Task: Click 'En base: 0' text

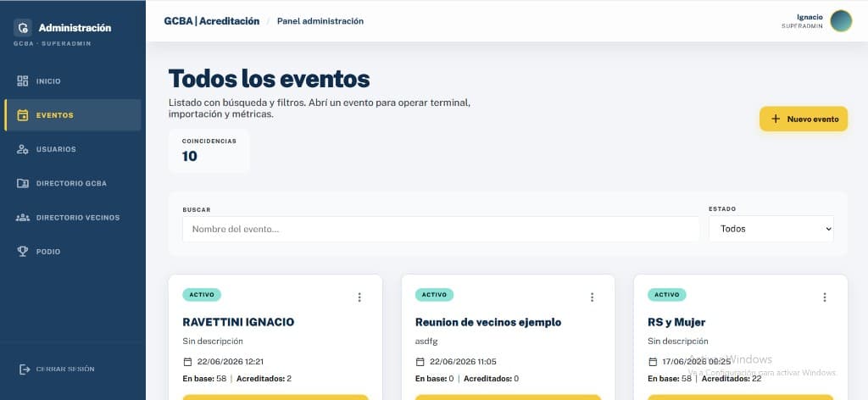Action: (435, 379)
